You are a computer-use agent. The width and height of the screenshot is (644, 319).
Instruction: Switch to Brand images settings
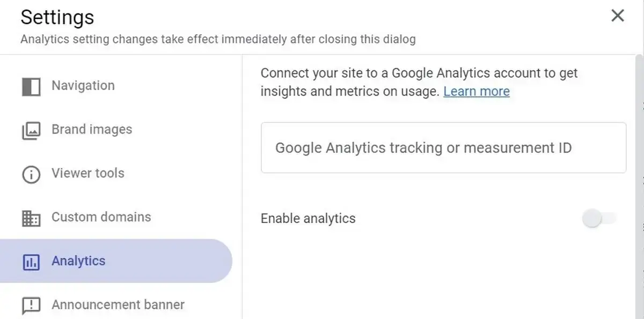click(x=92, y=130)
